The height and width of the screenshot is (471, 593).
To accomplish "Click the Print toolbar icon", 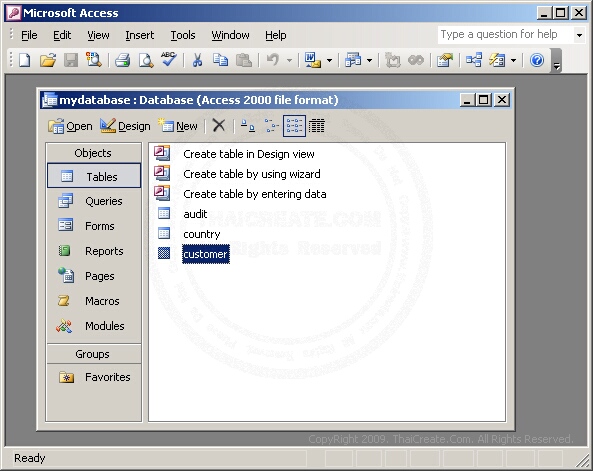I will (123, 60).
